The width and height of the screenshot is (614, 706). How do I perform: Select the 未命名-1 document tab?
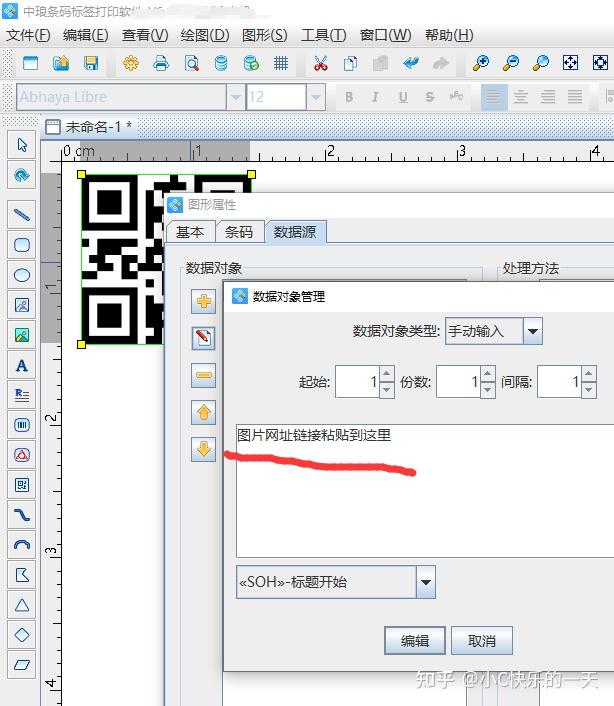point(90,127)
